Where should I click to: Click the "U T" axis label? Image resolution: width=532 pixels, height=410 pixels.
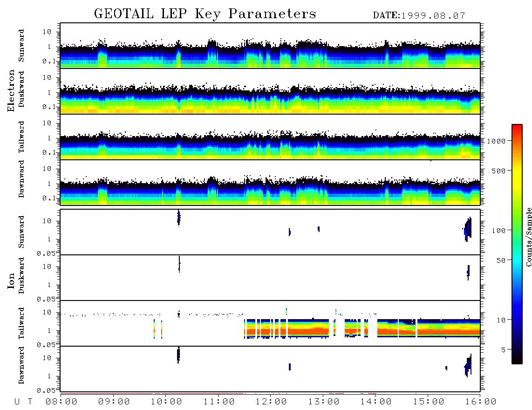coord(23,402)
